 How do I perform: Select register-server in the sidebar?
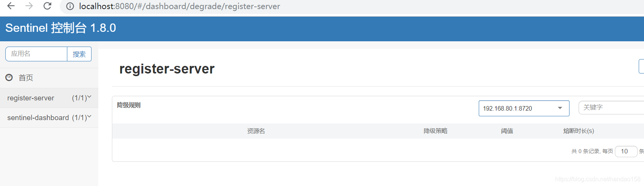[x=31, y=98]
